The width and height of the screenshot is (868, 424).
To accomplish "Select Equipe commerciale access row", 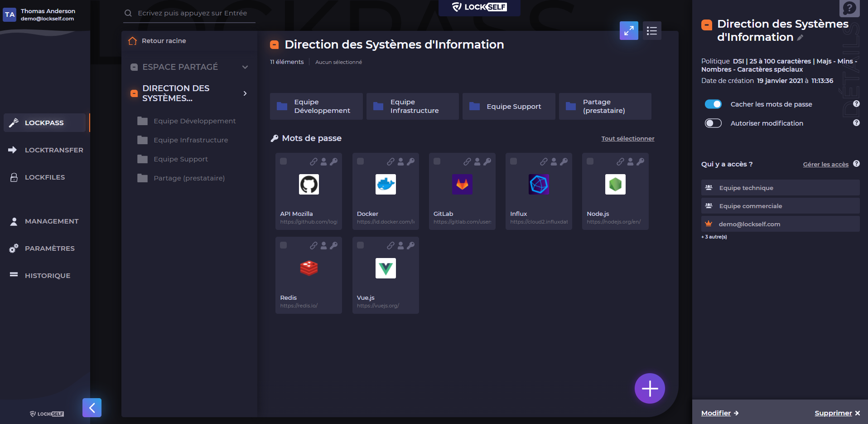I will click(780, 206).
